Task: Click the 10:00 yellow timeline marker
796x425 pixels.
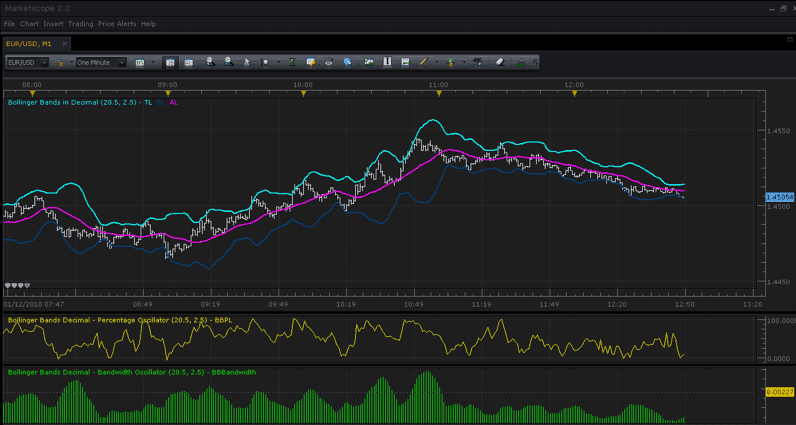Action: pyautogui.click(x=304, y=94)
